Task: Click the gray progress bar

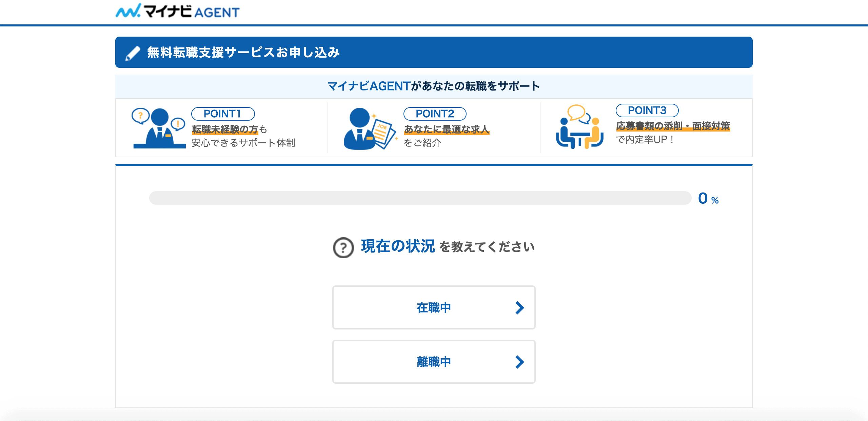Action: [x=420, y=198]
